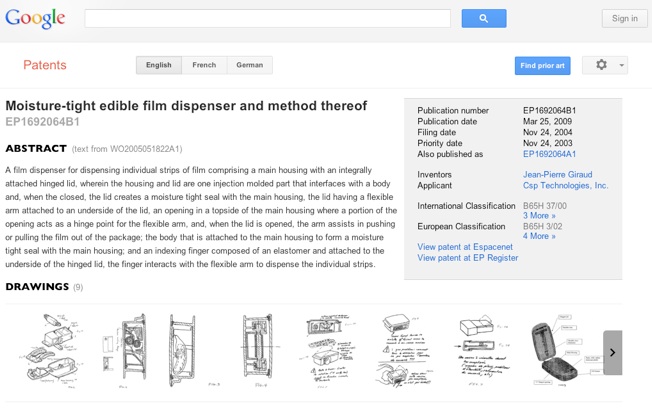Switch patent text to French
This screenshot has width=652, height=410.
click(204, 65)
